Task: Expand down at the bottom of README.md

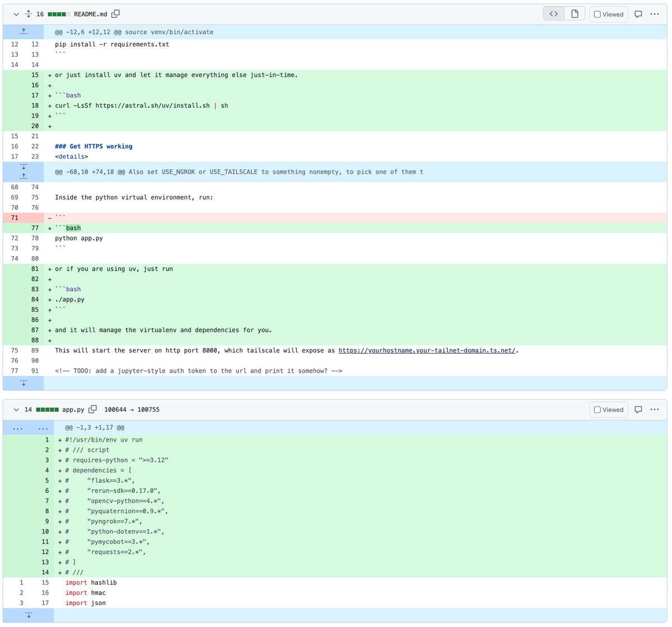Action: [24, 383]
